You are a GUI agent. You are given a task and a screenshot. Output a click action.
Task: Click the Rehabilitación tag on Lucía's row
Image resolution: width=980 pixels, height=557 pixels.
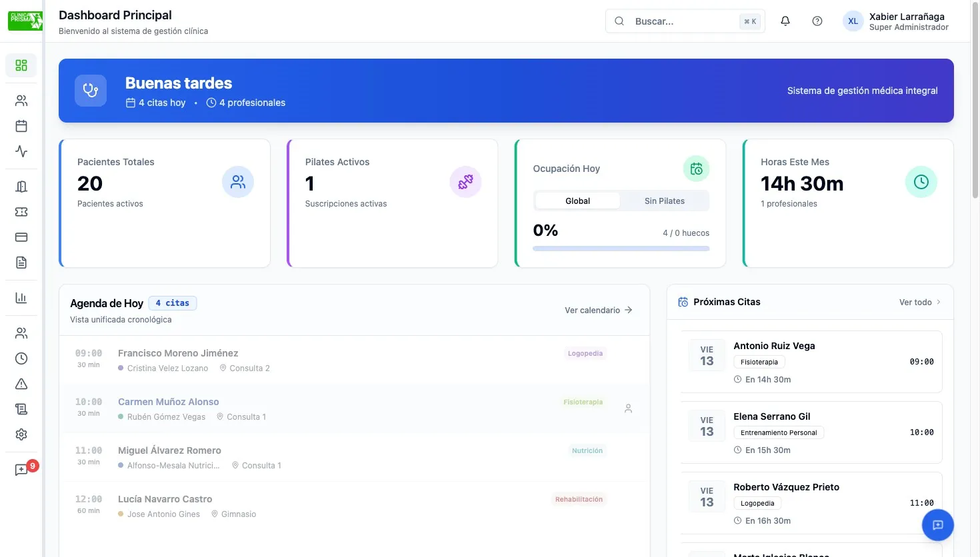(x=579, y=500)
